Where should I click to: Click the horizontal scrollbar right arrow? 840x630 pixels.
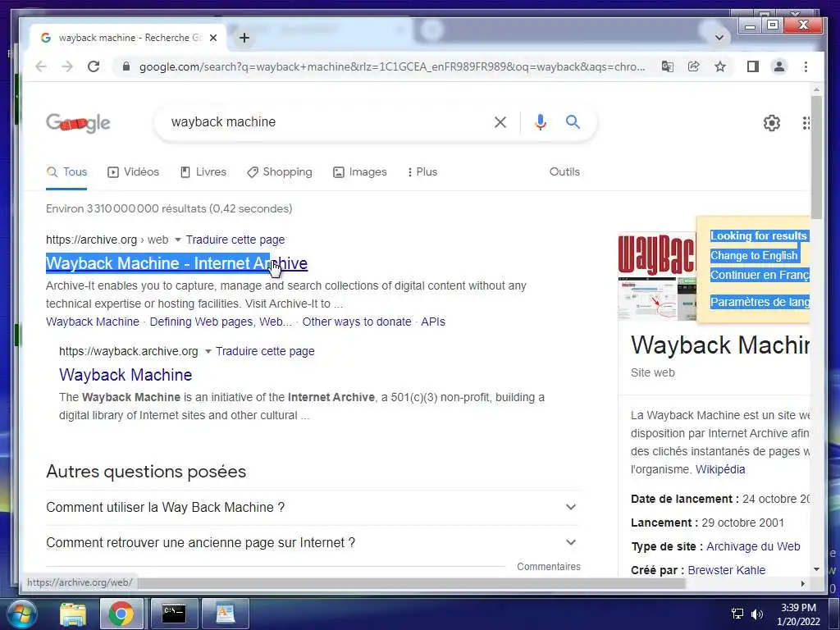click(802, 583)
